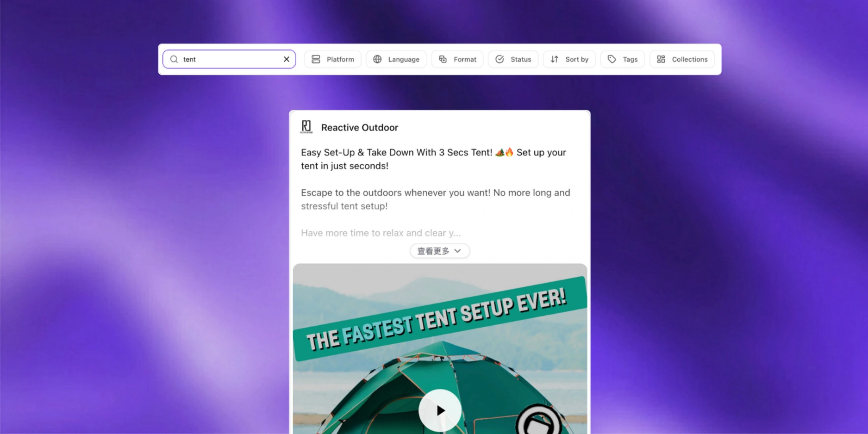Click the magnifier icon in search box
This screenshot has width=868, height=434.
(x=174, y=59)
